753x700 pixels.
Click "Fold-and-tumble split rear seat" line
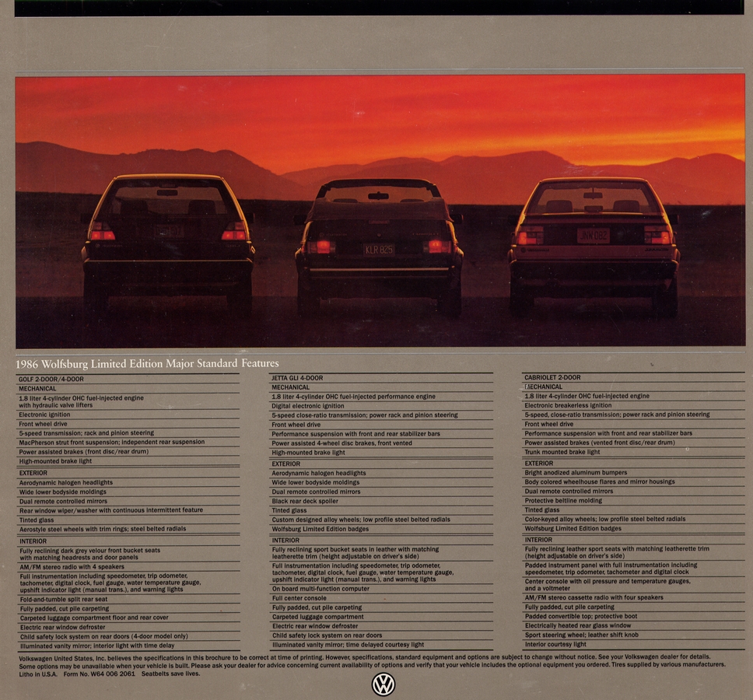pos(64,599)
